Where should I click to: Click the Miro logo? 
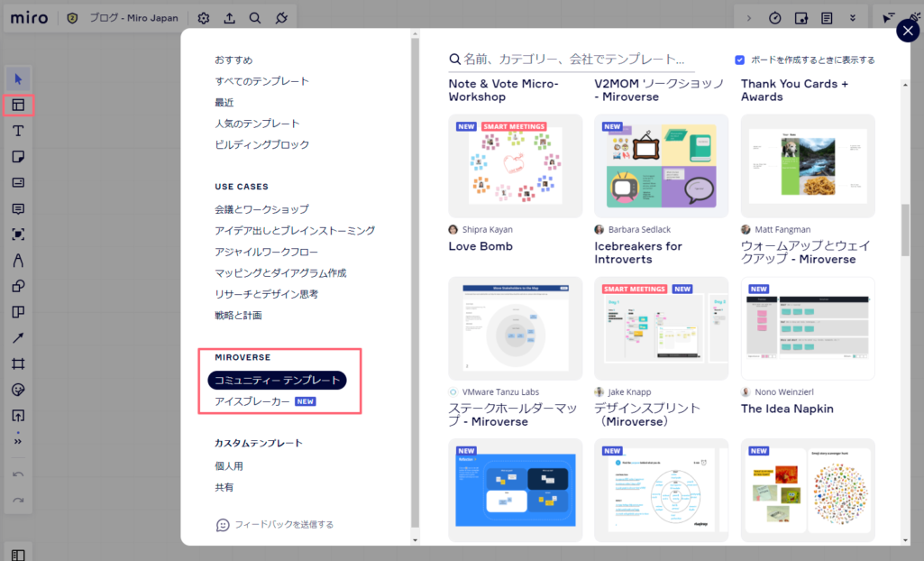(x=29, y=18)
